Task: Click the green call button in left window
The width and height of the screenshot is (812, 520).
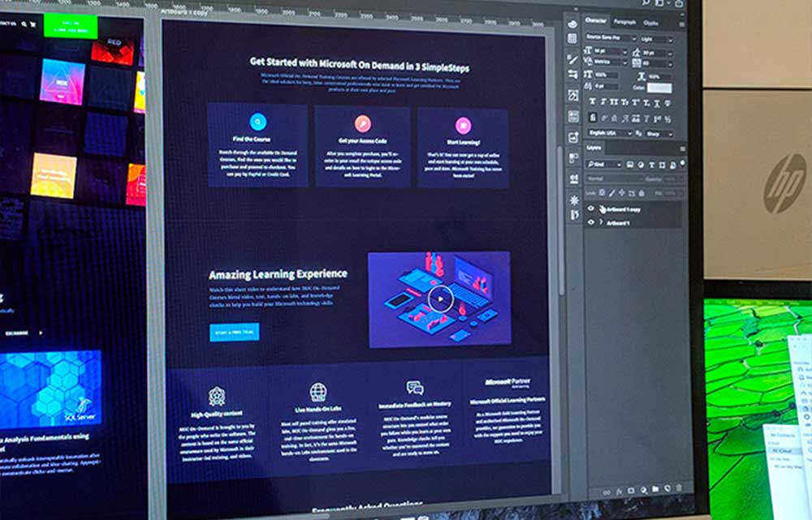Action: [x=71, y=26]
